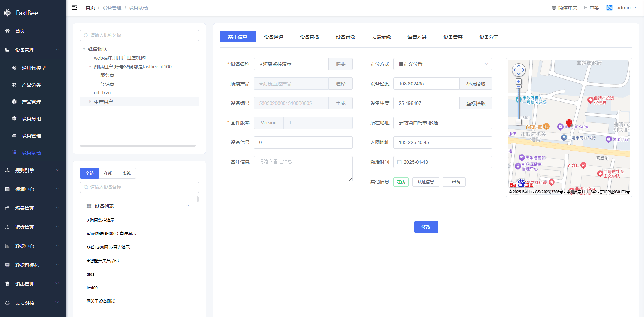The image size is (644, 317).
Task: Click 修改 button
Action: pos(426,227)
